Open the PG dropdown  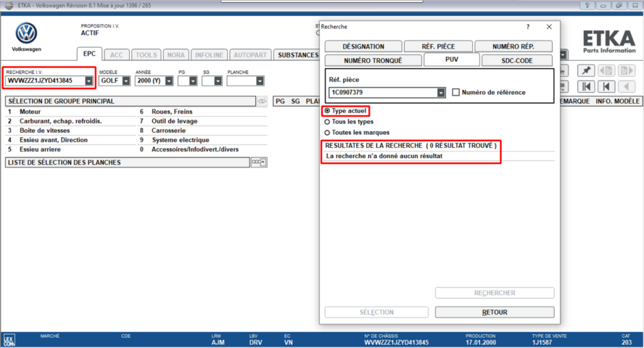pyautogui.click(x=193, y=81)
